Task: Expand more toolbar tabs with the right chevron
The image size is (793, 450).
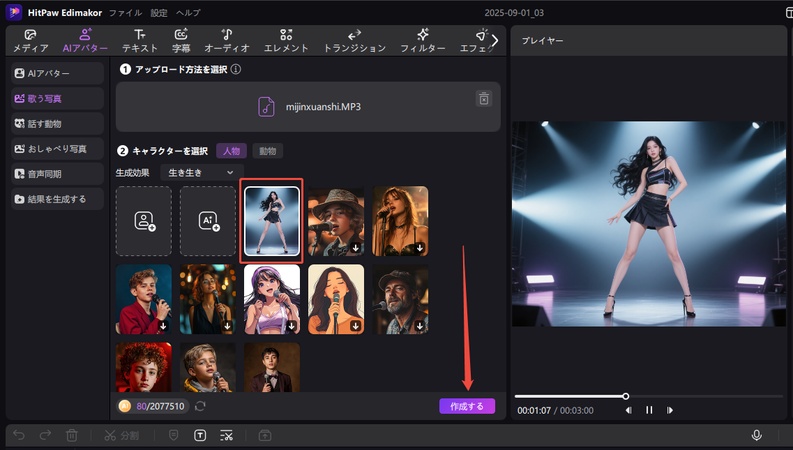Action: (x=495, y=41)
